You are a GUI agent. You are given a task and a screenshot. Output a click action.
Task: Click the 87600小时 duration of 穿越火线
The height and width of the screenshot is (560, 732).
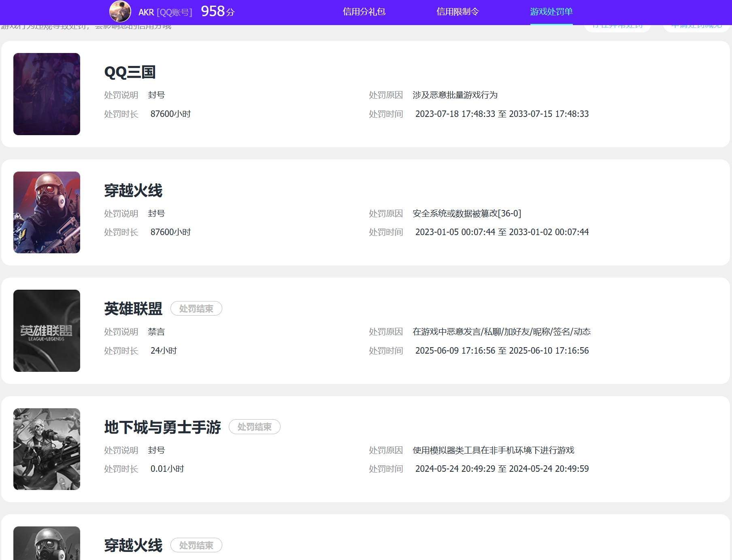(x=170, y=232)
